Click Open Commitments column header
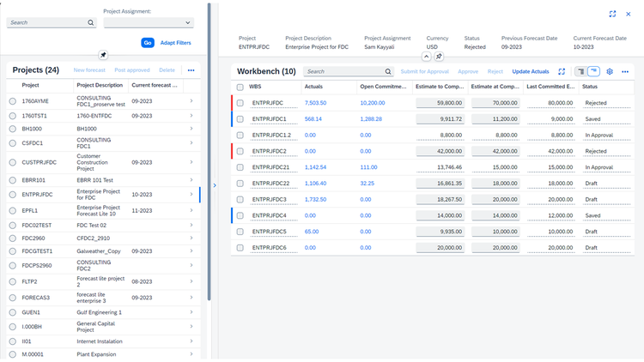 point(383,87)
